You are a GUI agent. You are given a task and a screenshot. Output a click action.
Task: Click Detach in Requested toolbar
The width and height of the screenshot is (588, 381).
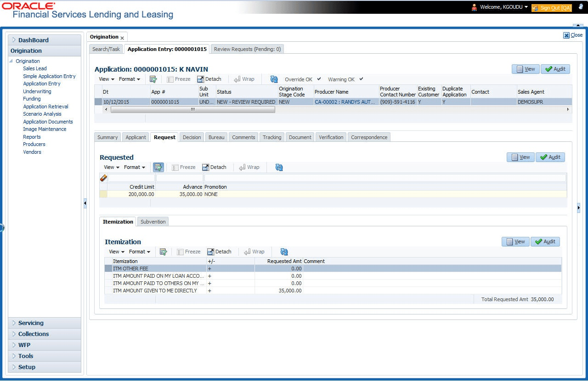[x=214, y=167]
